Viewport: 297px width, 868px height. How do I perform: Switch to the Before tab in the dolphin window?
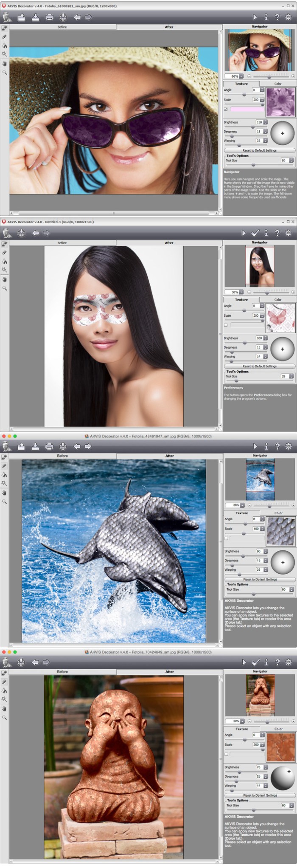(x=62, y=456)
